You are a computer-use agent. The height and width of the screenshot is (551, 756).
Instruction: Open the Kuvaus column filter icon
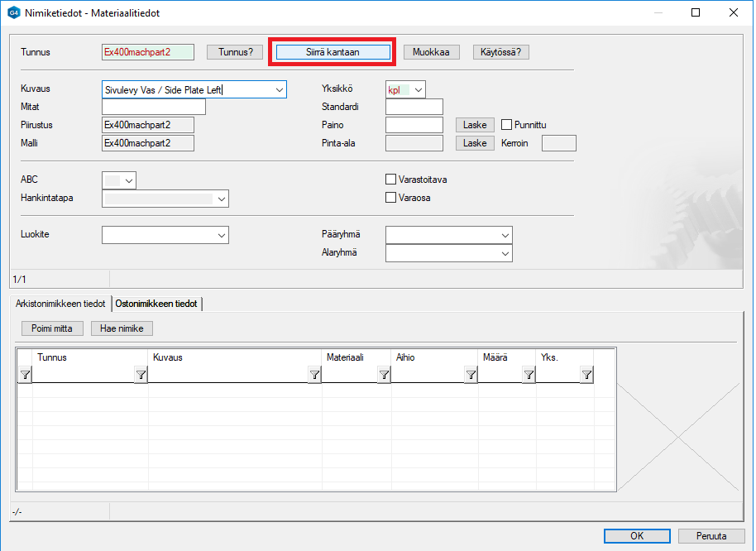pyautogui.click(x=314, y=376)
